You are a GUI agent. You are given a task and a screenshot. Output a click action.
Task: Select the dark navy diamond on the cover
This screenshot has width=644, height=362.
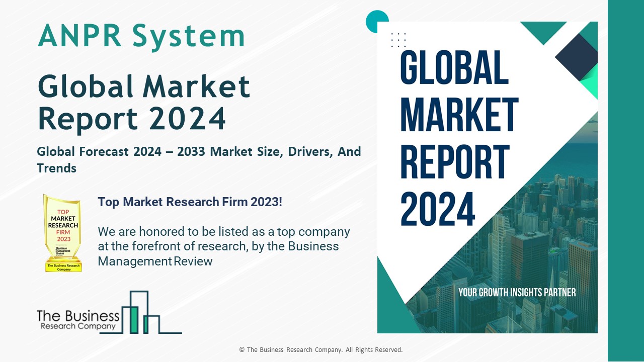pos(577,57)
